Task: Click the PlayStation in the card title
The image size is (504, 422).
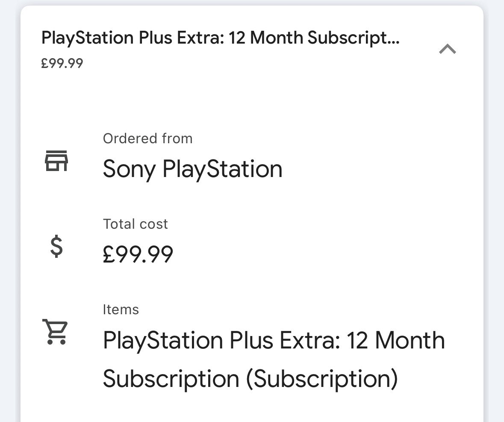Action: [88, 38]
